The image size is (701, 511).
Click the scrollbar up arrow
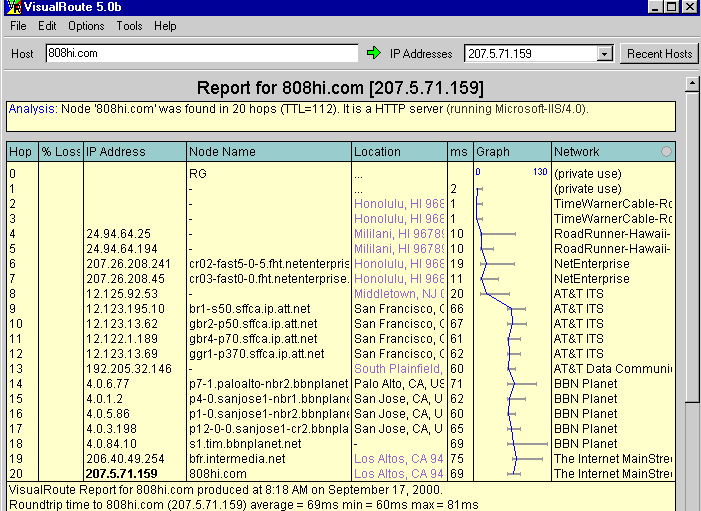(x=692, y=84)
